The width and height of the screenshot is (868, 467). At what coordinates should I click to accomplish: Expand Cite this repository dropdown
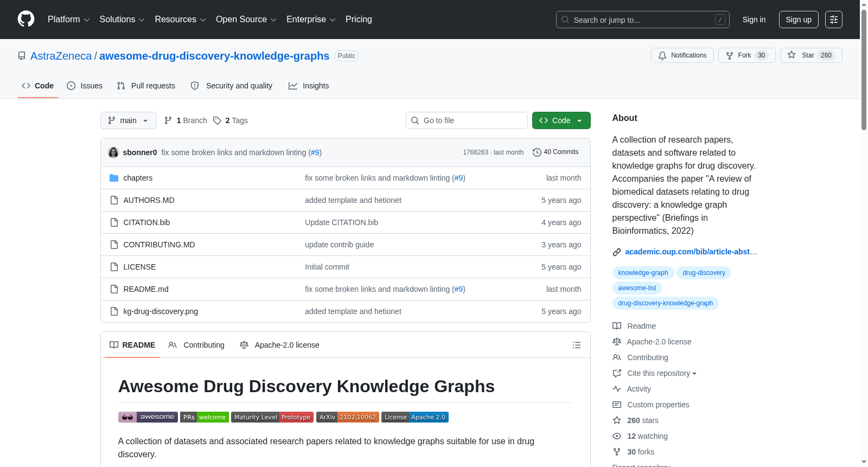tap(662, 373)
